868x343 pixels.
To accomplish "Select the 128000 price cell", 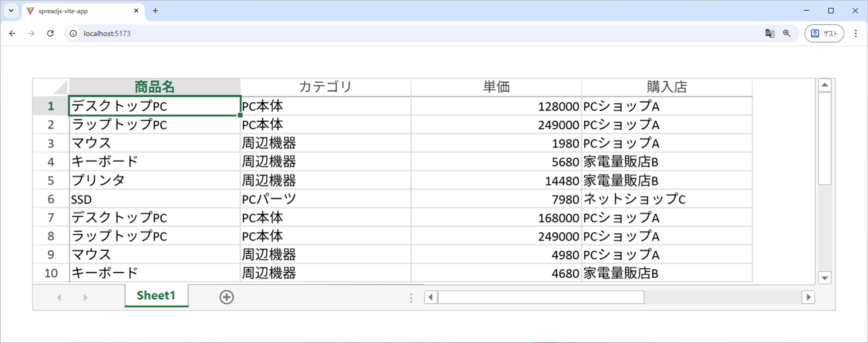I will [496, 106].
